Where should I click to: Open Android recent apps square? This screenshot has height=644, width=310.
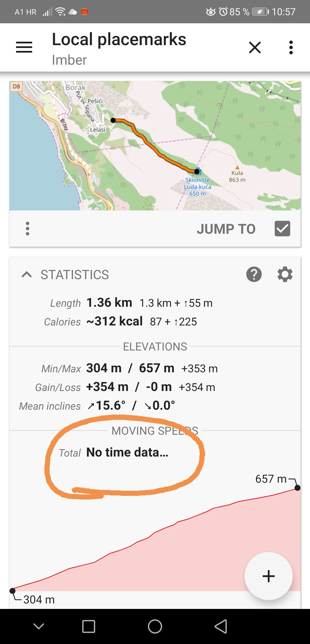coord(89,626)
